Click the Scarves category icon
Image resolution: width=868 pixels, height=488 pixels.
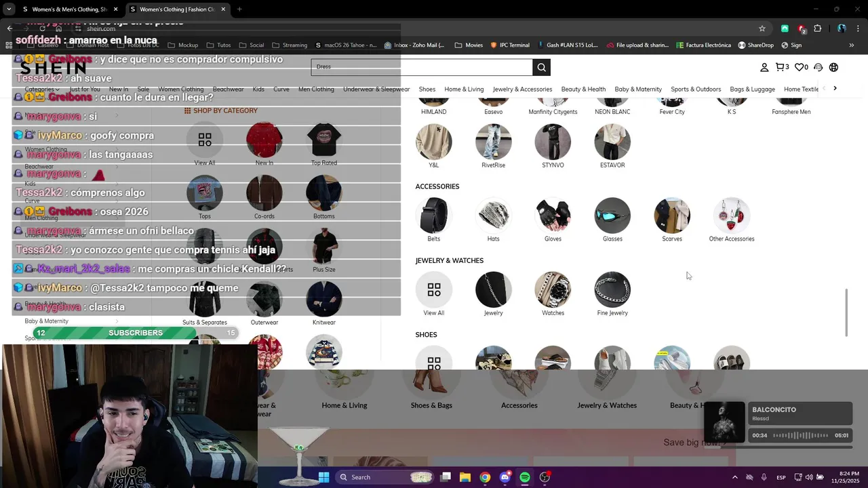[x=672, y=216]
